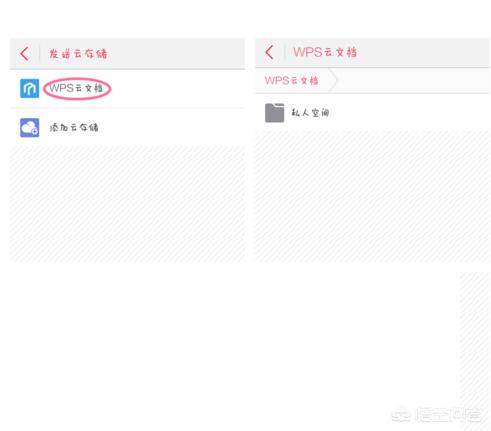Go back from the WPS云文档 screen
Screen dimensions: 491x431
[x=269, y=52]
